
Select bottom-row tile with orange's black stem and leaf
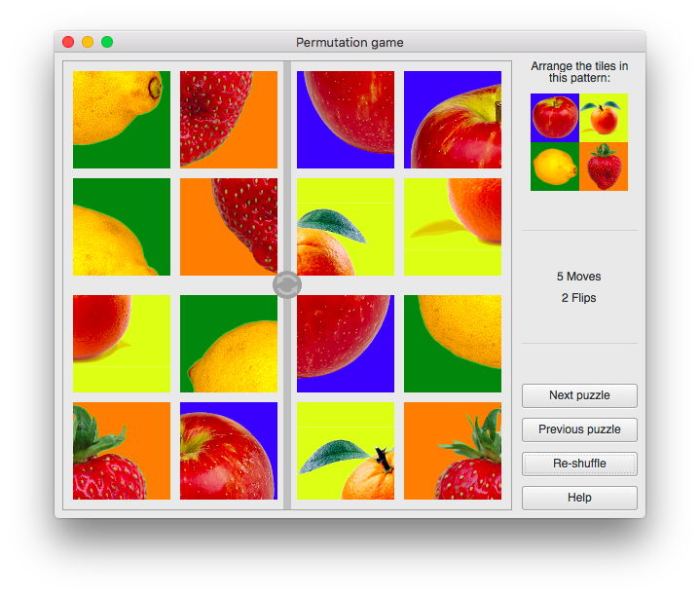[346, 451]
